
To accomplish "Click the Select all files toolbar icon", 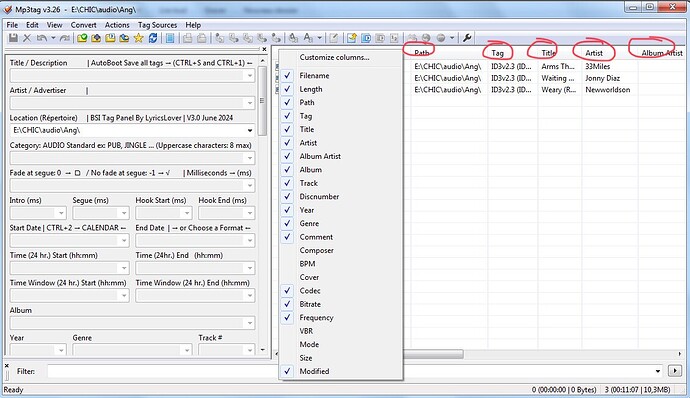I will pyautogui.click(x=170, y=38).
